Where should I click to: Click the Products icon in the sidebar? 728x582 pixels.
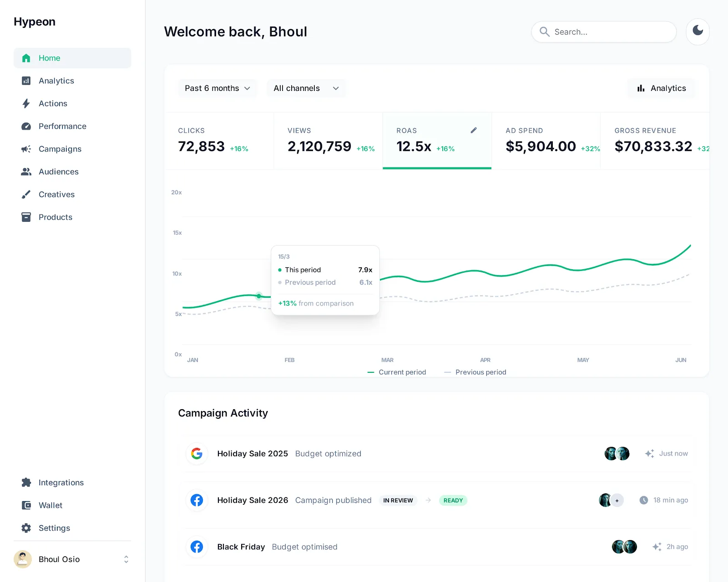(26, 217)
